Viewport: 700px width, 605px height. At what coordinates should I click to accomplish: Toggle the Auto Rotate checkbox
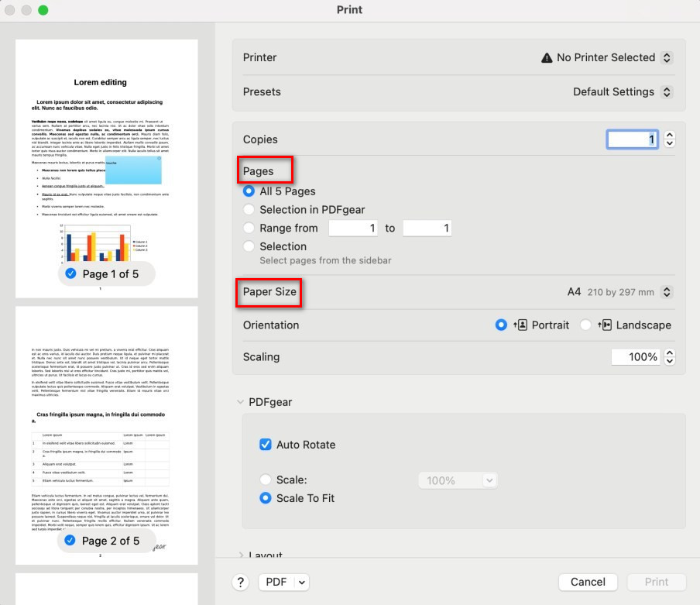265,445
